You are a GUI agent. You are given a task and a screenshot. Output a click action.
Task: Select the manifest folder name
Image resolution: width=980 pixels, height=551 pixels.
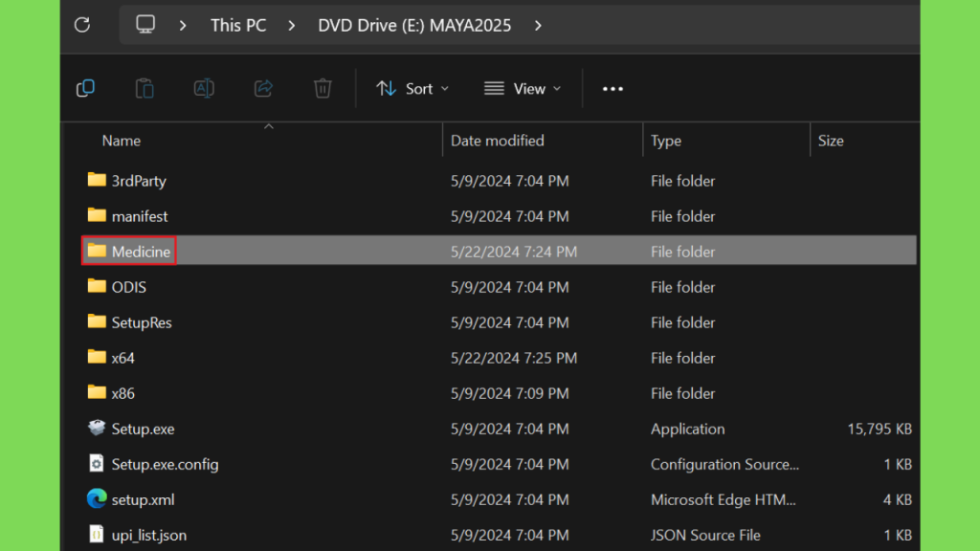tap(140, 216)
